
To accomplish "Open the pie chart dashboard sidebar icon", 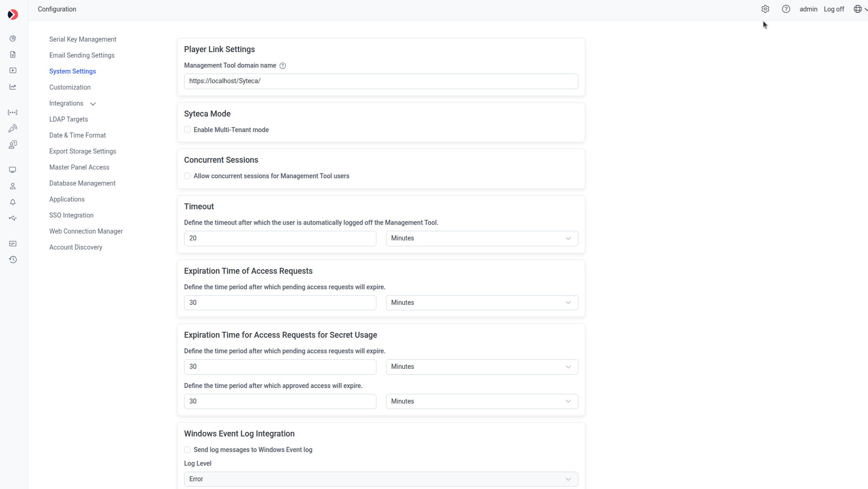I will tap(13, 38).
